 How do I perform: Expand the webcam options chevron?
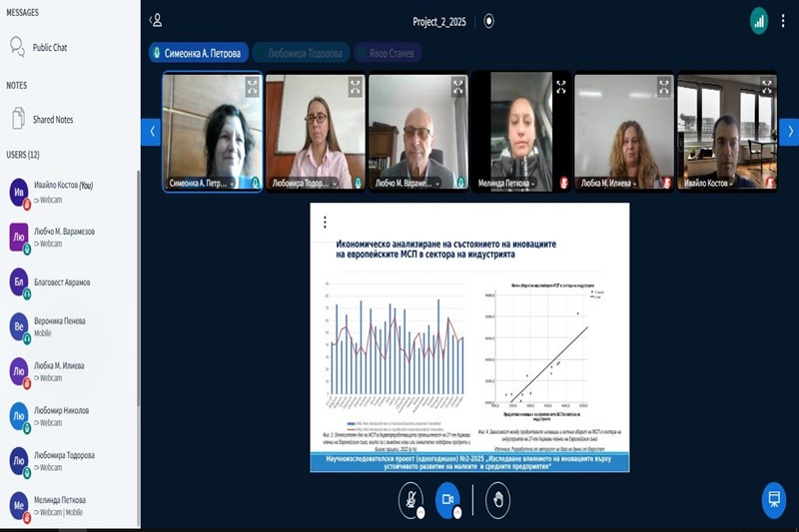[458, 512]
